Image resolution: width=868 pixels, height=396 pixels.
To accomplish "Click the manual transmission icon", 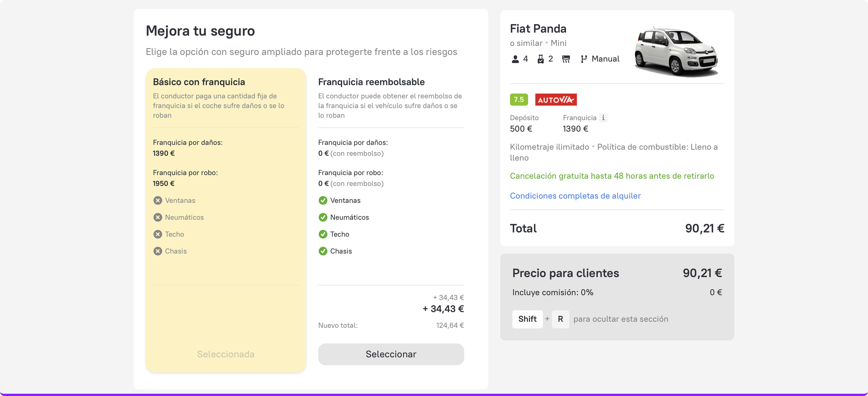I will pyautogui.click(x=584, y=59).
